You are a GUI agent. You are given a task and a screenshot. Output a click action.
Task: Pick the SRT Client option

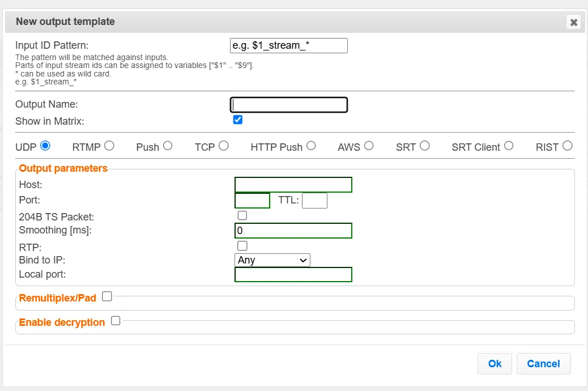(509, 146)
